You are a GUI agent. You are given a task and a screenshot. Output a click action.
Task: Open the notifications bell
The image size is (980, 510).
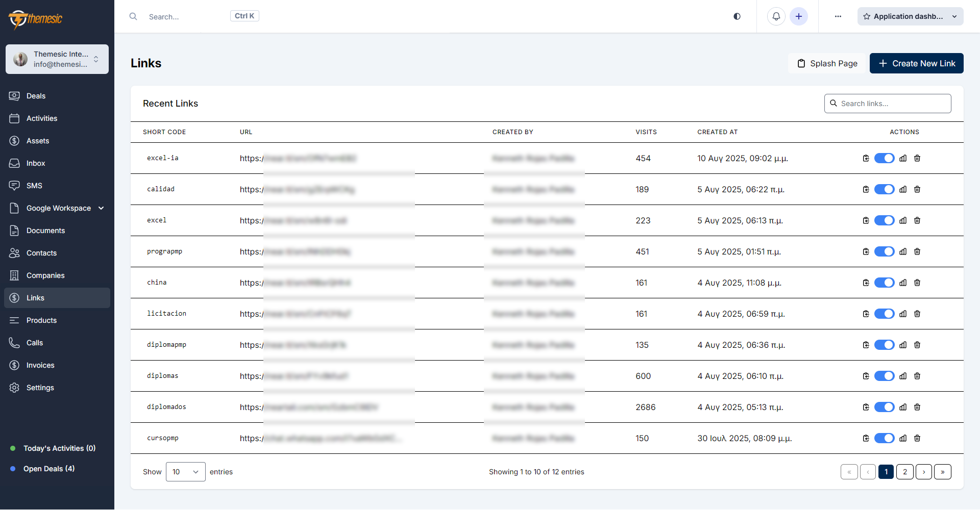[776, 16]
